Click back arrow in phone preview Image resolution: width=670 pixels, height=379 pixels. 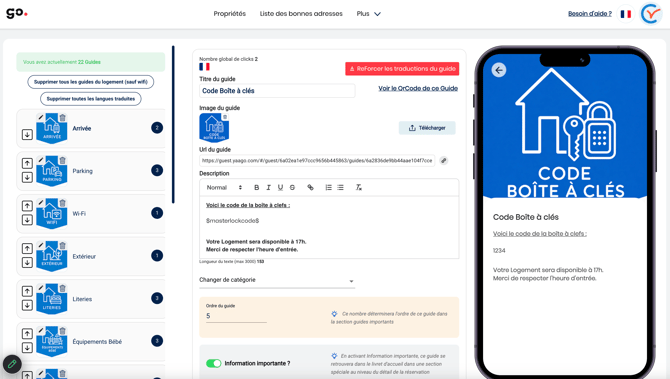click(499, 70)
